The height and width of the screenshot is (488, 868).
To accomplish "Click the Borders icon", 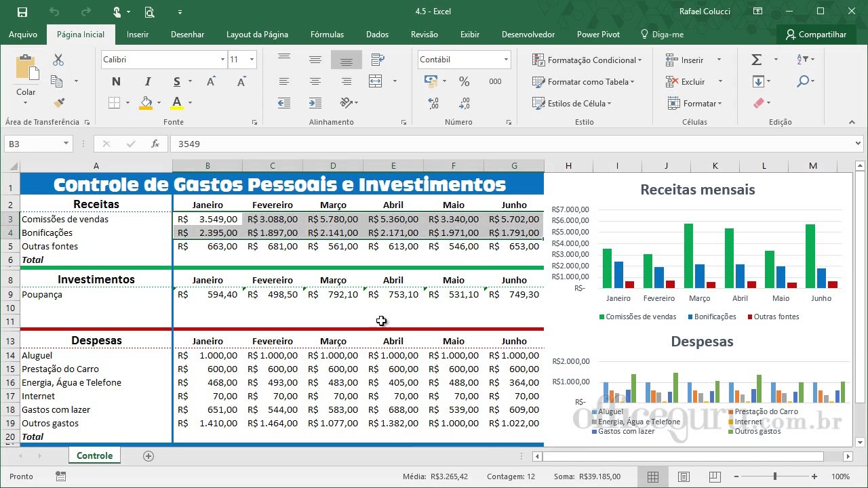I will [x=114, y=103].
